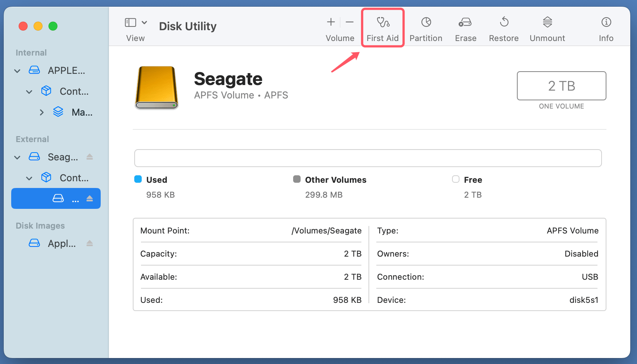This screenshot has width=637, height=364.
Task: Click the blue Used legend swatch
Action: [138, 179]
